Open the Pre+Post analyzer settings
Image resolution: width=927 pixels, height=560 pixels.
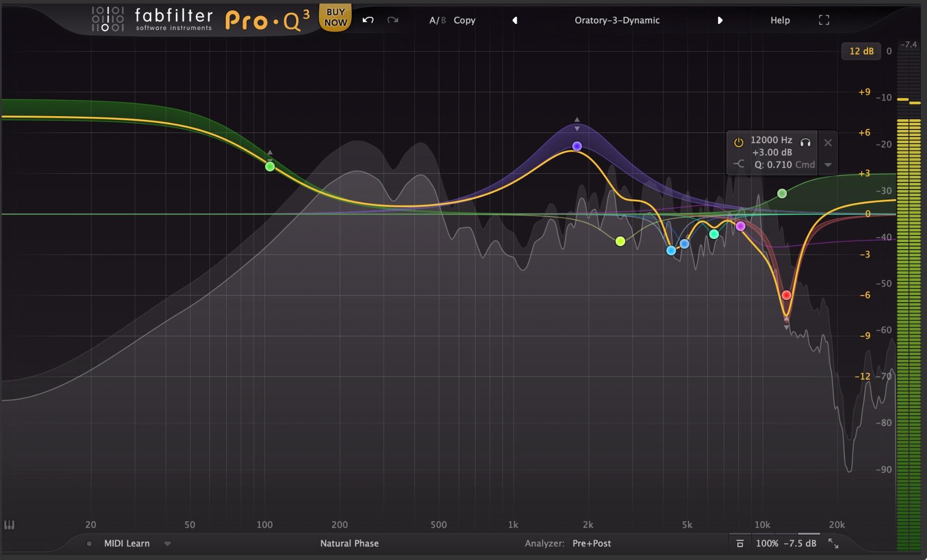pos(592,543)
